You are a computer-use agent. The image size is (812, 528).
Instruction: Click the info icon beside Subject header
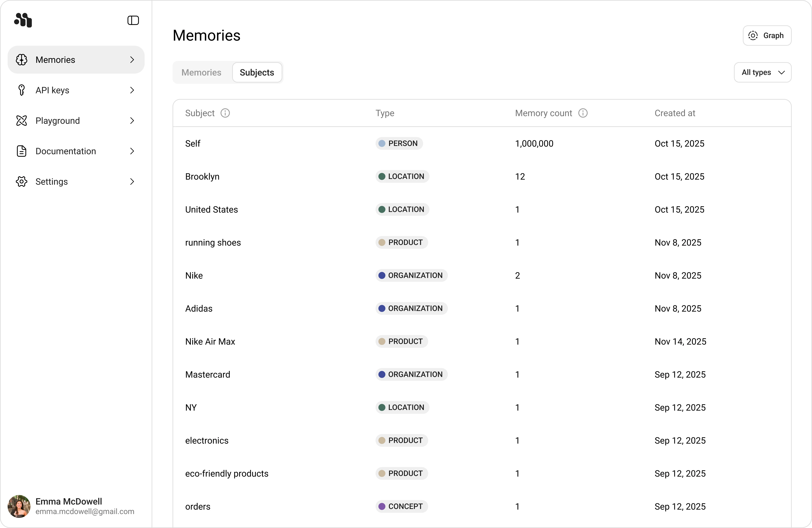[225, 113]
